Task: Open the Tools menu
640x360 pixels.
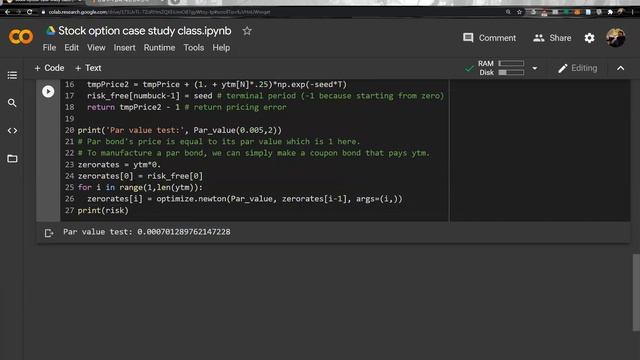Action: pos(193,48)
